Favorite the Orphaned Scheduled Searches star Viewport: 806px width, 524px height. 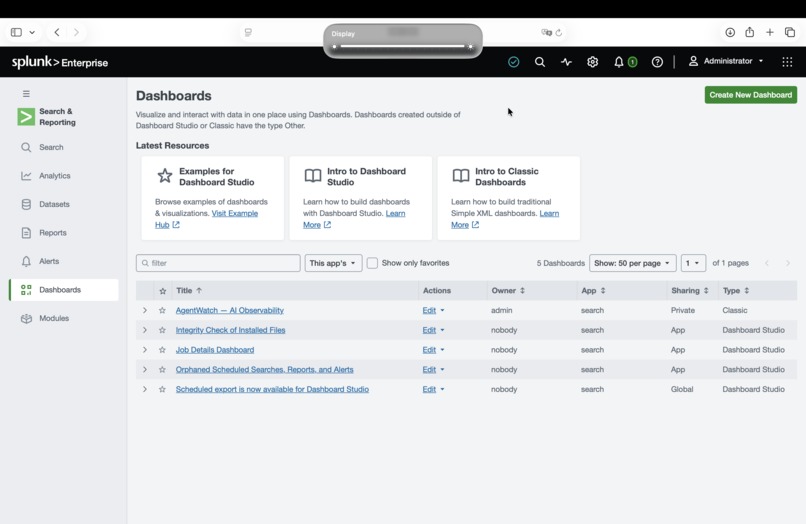[162, 369]
